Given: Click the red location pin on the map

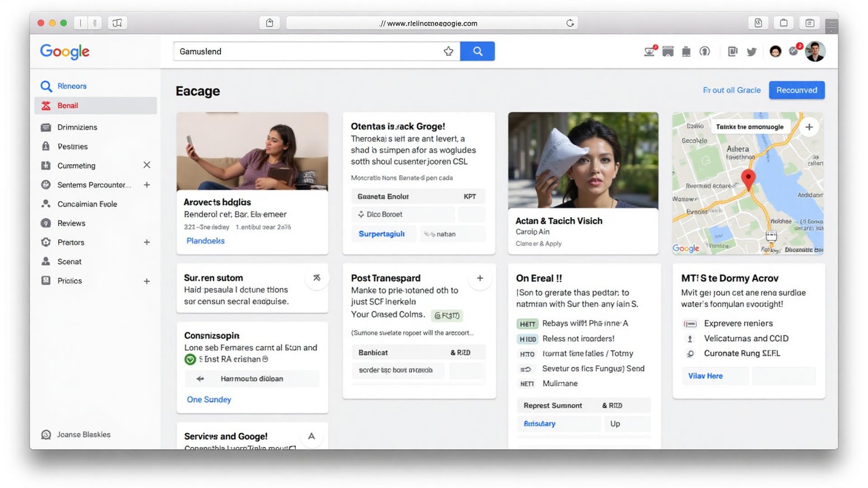Looking at the screenshot, I should 748,180.
